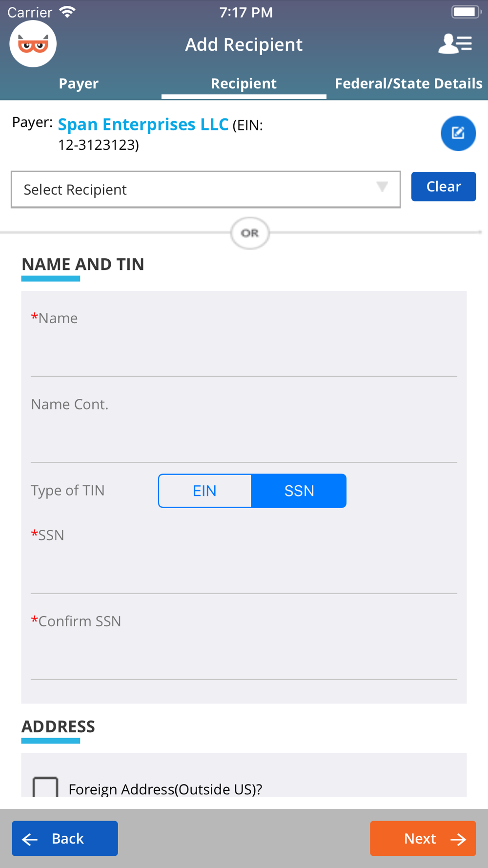488x868 pixels.
Task: Select the Recipient tab
Action: click(x=244, y=83)
